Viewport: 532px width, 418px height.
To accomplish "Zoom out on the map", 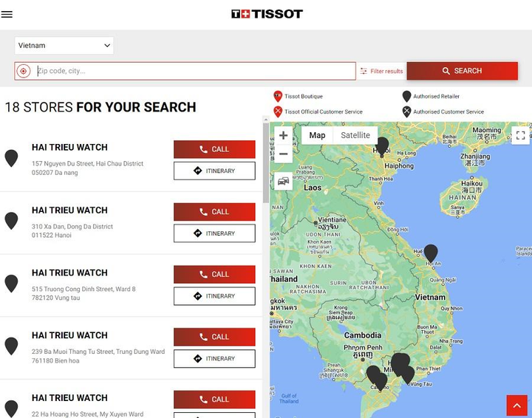I will pyautogui.click(x=283, y=154).
